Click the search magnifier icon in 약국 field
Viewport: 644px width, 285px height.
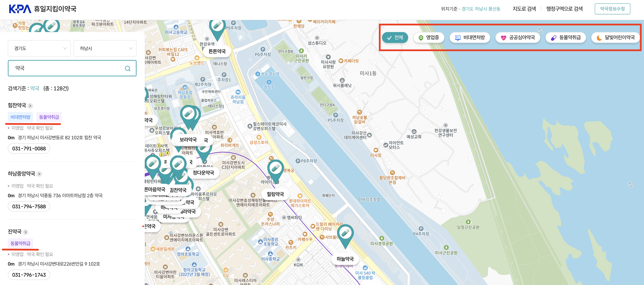coord(128,68)
